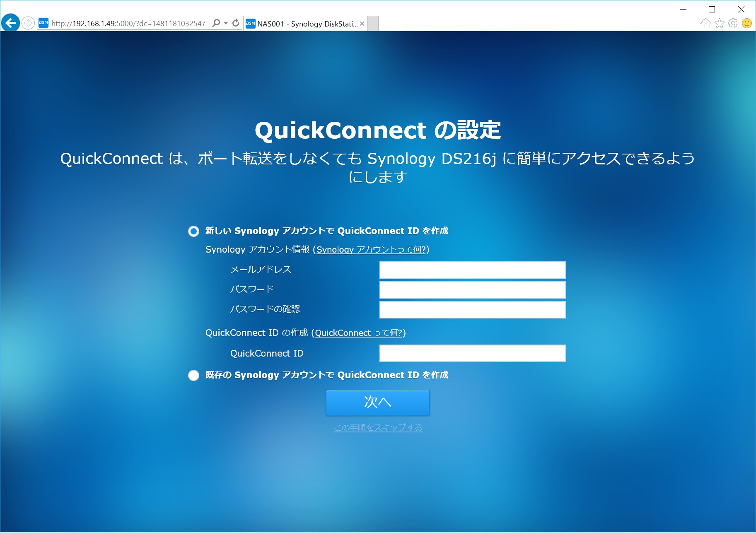756x533 pixels.
Task: Select creating QuickConnect ID with new Synology account
Action: pos(193,232)
